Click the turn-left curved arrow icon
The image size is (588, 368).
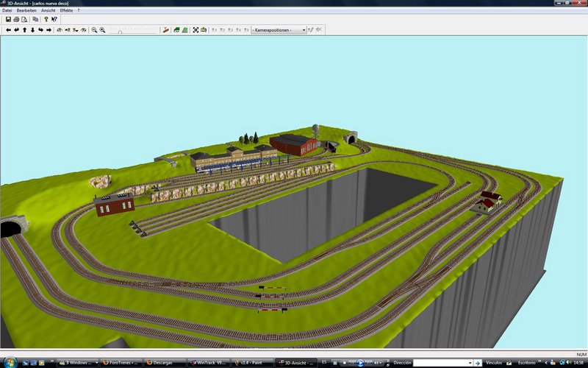[16, 30]
